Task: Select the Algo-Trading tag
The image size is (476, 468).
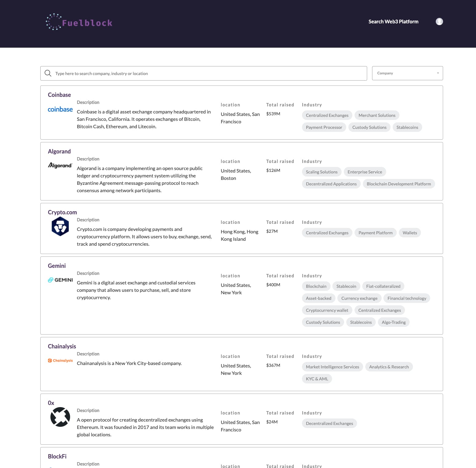Action: (x=394, y=322)
